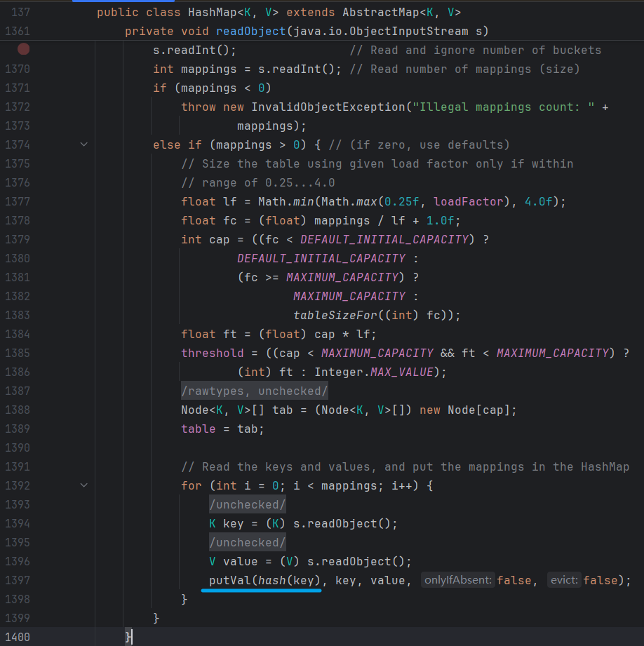Click sticky header readObject method signature

(307, 32)
